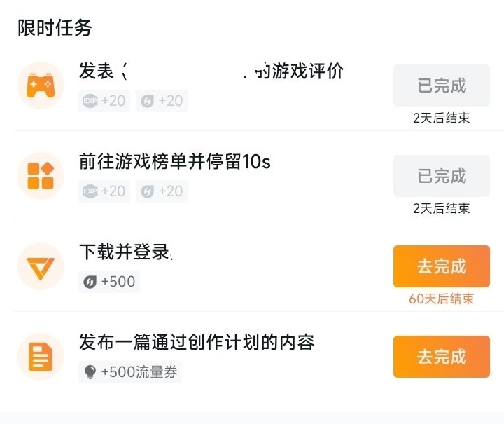This screenshot has height=424, width=504.
Task: Tap the EXP +20 badge under the game rankings task
Action: coord(104,191)
